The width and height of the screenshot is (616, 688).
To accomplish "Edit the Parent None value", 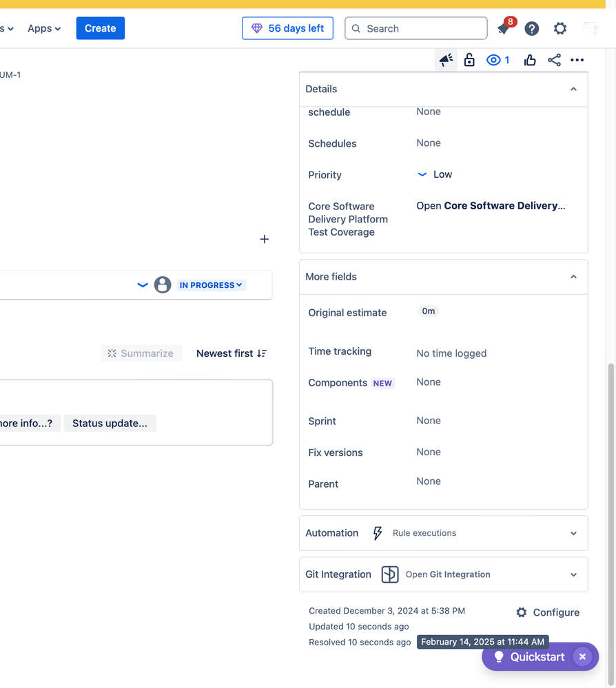I will coord(429,481).
